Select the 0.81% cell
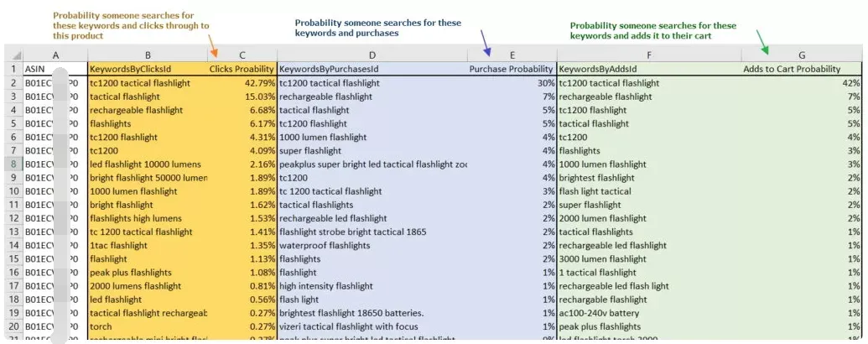The image size is (868, 344). [242, 286]
